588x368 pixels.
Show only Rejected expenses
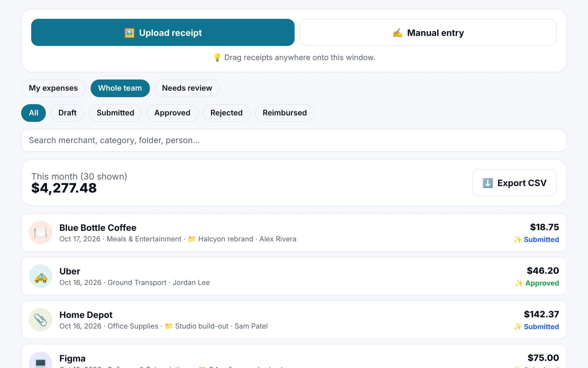click(226, 113)
